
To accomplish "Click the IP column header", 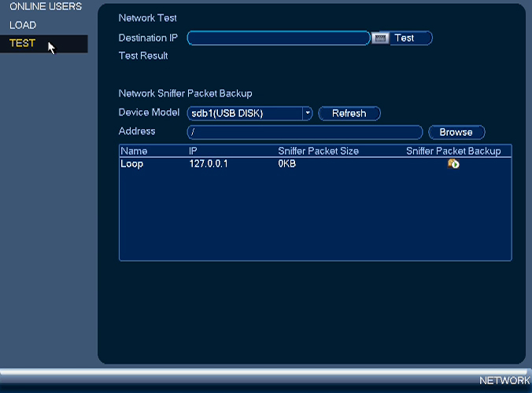I will coord(193,151).
